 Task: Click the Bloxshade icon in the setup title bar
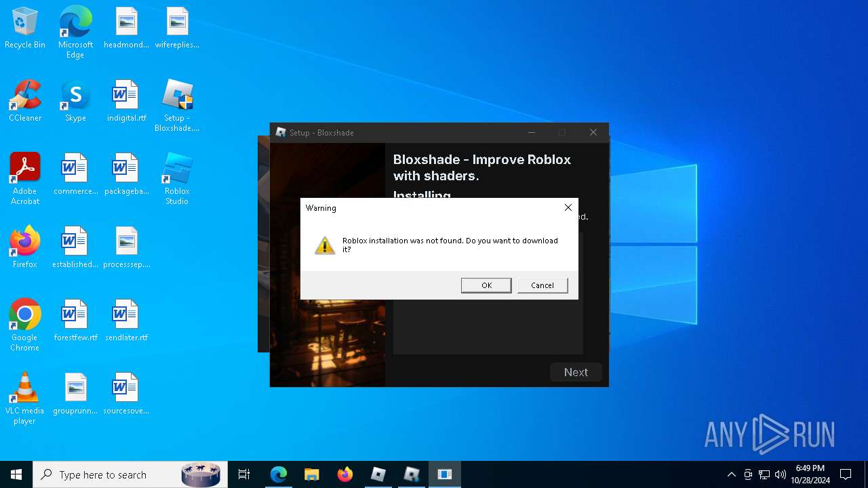coord(281,132)
